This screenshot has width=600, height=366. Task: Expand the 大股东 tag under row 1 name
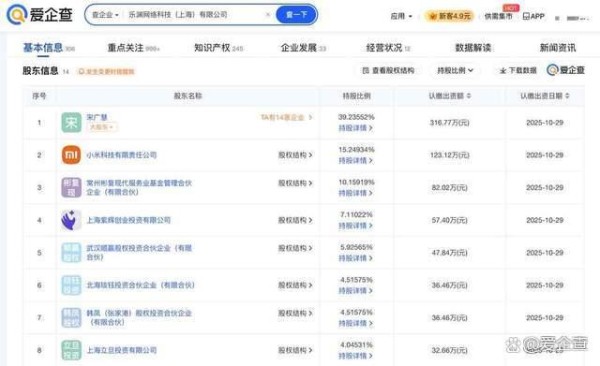pos(102,127)
